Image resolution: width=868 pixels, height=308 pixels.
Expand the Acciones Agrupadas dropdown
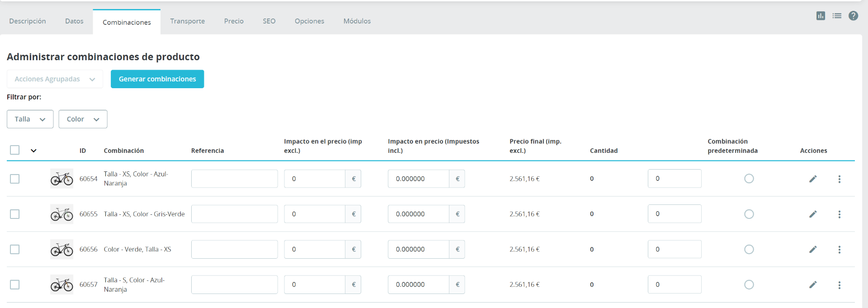[x=55, y=79]
